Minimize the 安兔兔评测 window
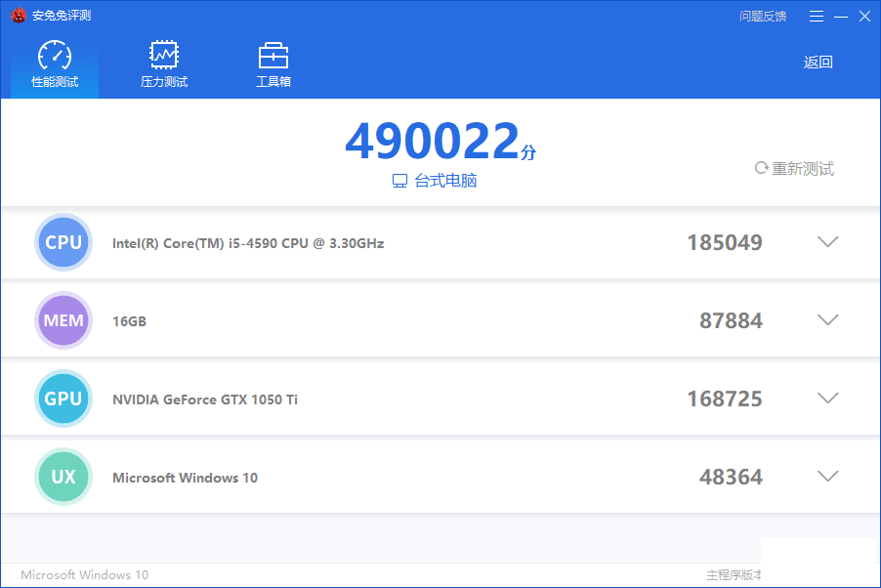Image resolution: width=881 pixels, height=588 pixels. tap(841, 17)
